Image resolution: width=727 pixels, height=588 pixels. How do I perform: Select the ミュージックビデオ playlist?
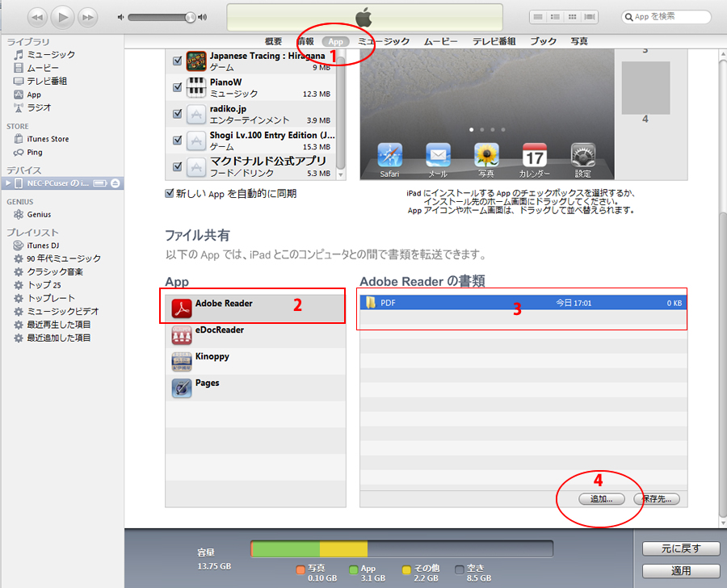click(x=56, y=311)
